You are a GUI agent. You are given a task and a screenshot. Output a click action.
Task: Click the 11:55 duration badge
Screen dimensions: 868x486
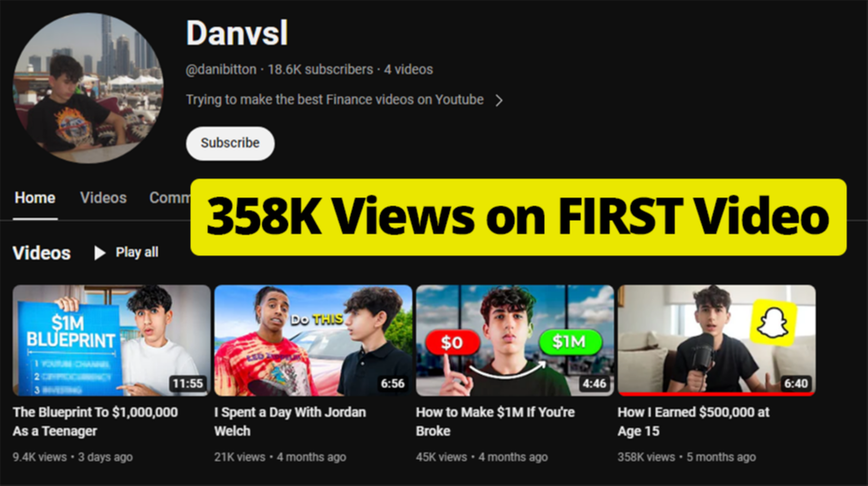click(x=187, y=384)
